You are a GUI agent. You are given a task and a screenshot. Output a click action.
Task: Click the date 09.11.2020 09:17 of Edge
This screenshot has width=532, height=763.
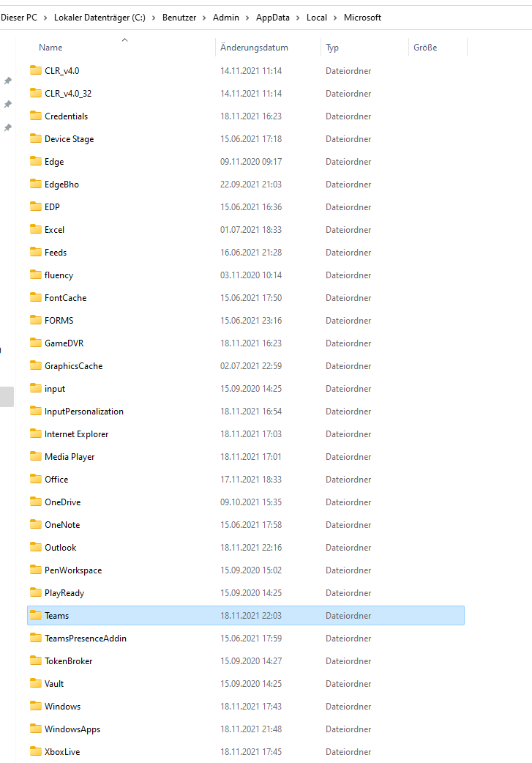(x=251, y=162)
